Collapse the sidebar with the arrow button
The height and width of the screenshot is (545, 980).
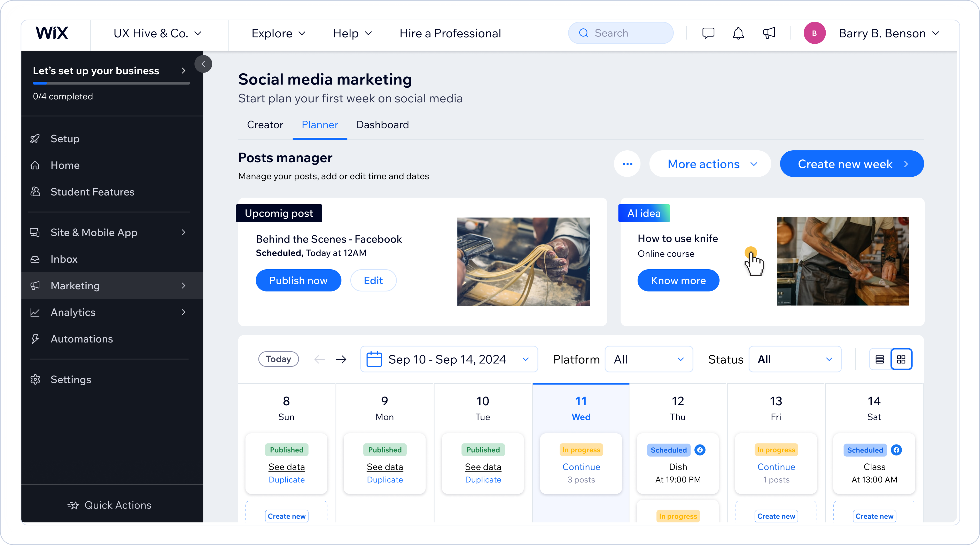tap(203, 64)
